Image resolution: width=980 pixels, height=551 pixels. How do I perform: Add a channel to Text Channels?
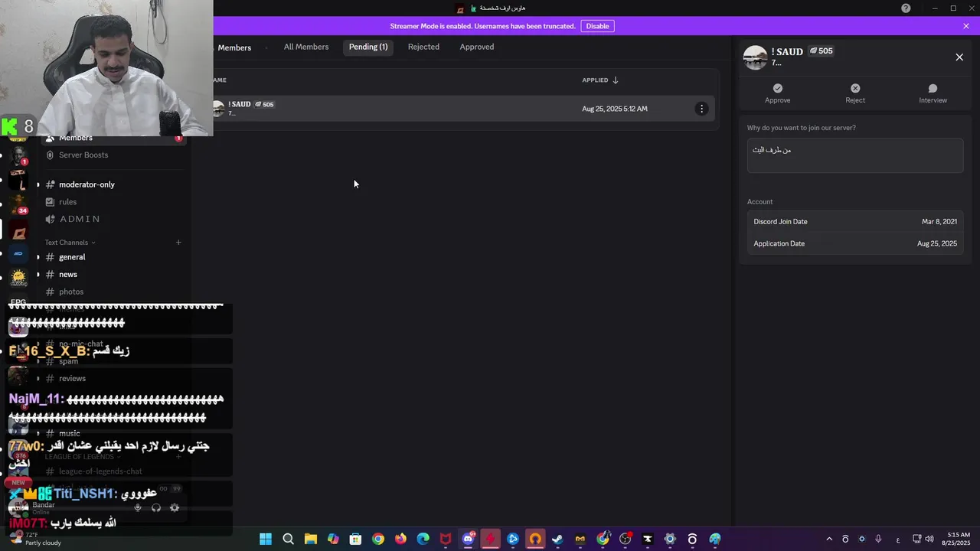click(178, 243)
